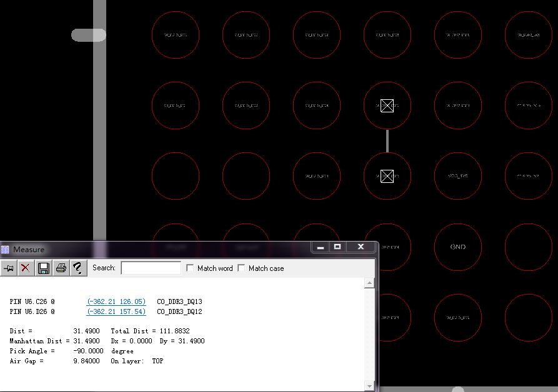Image resolution: width=558 pixels, height=392 pixels.
Task: Click the scrollbar down arrow in Measure window
Action: tap(369, 386)
